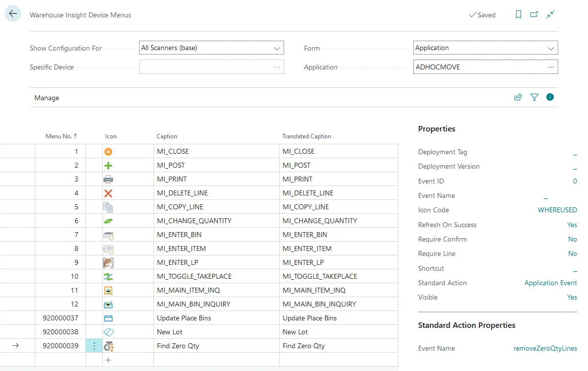Open row options for Find Zero Qty
The width and height of the screenshot is (588, 371).
click(94, 346)
